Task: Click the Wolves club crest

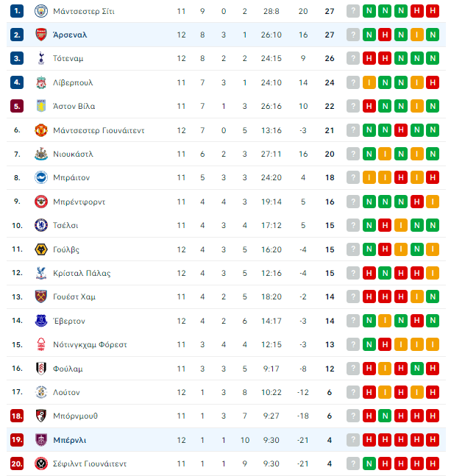Action: pos(41,249)
